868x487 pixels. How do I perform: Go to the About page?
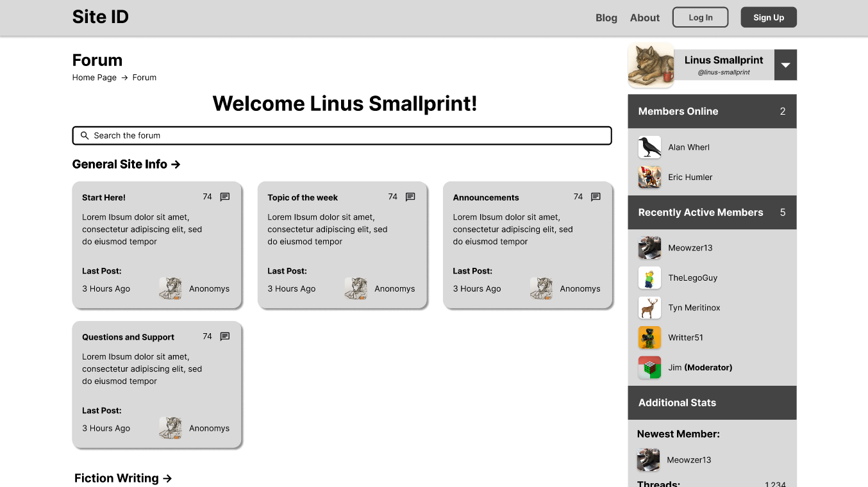(644, 18)
